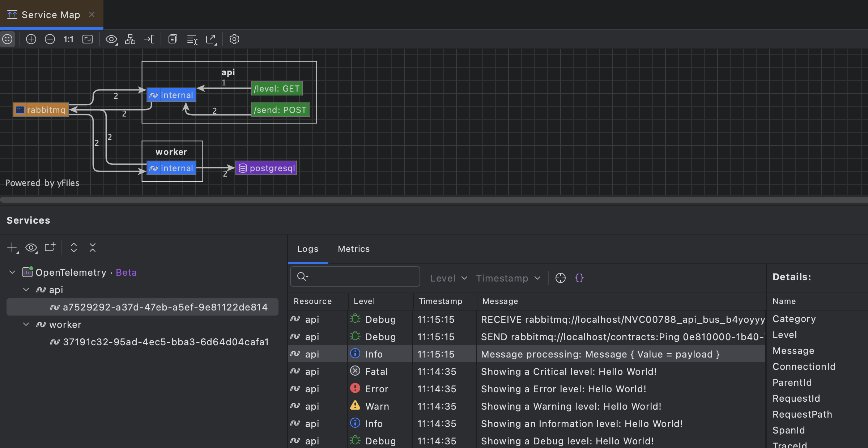Open the Level filter dropdown
The width and height of the screenshot is (868, 448).
tap(448, 278)
